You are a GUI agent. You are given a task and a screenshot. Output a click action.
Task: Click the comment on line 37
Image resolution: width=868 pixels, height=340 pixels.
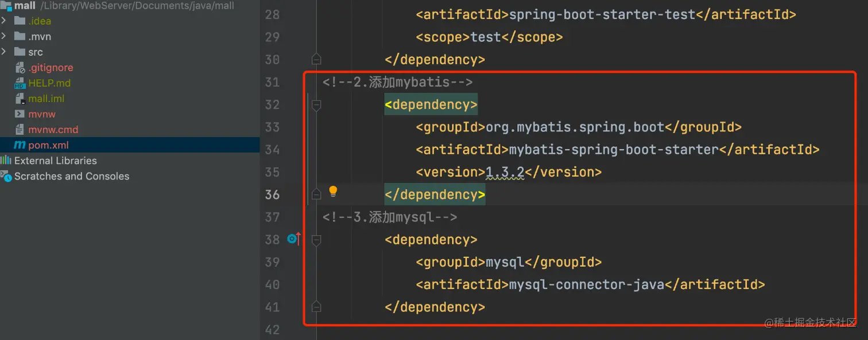[x=390, y=217]
